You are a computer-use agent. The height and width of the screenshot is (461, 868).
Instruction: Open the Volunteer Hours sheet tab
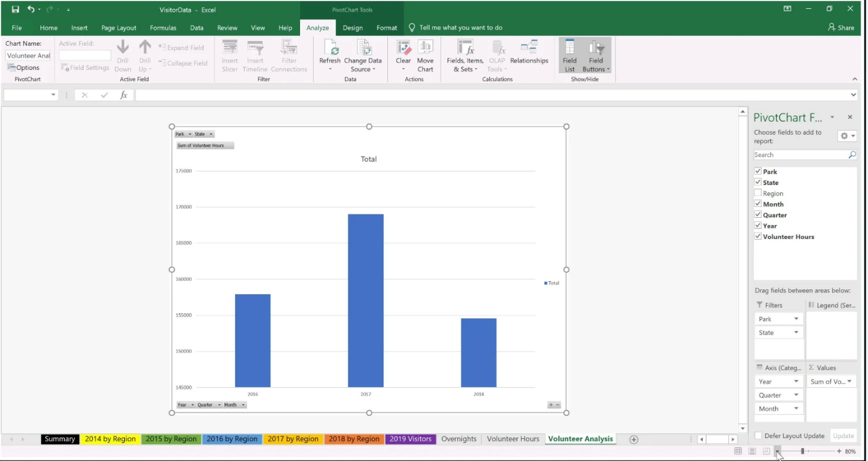513,439
